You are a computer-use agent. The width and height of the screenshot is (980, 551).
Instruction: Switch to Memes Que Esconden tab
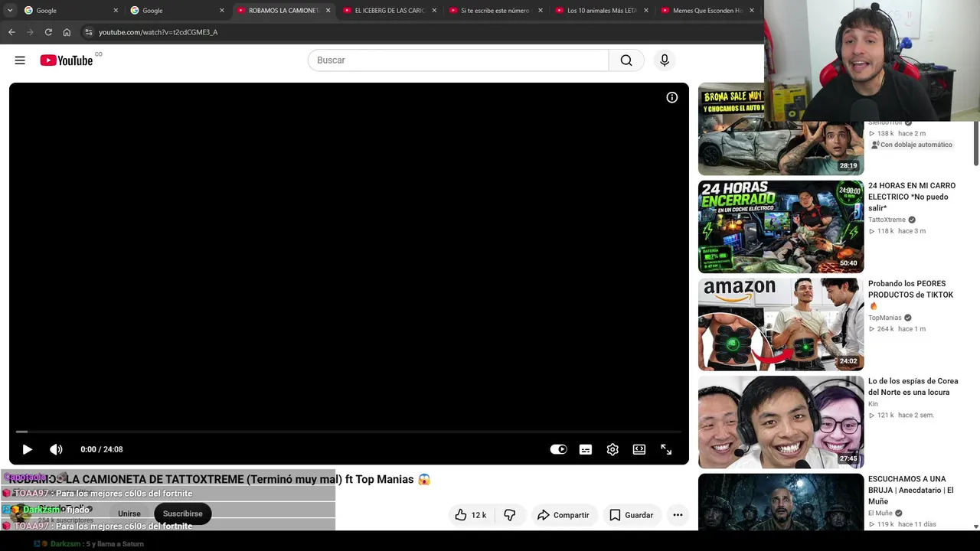707,11
